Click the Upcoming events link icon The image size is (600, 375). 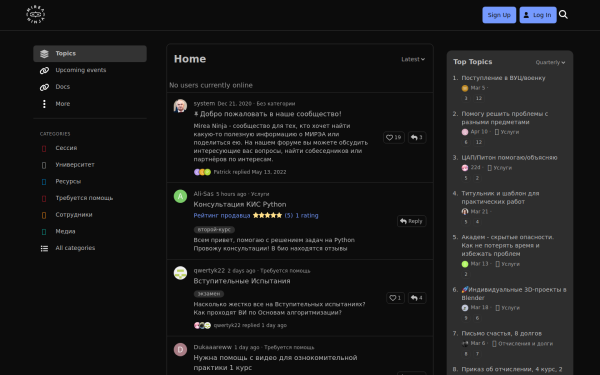click(44, 70)
